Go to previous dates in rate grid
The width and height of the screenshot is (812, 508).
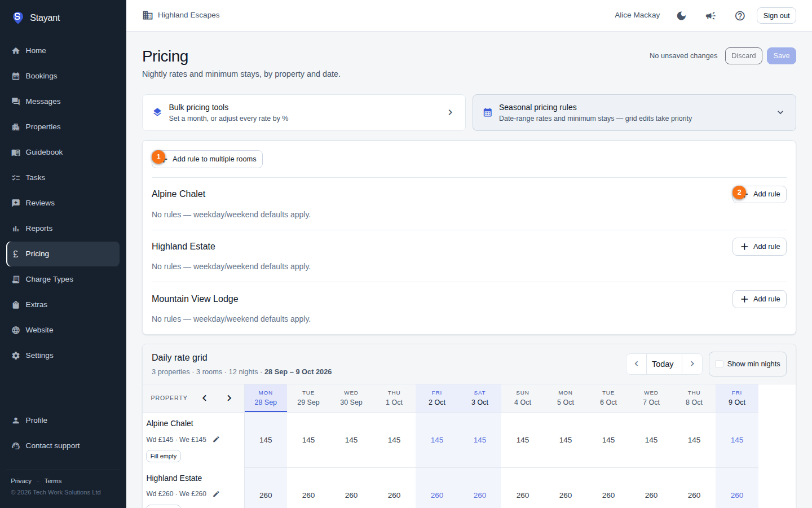click(636, 364)
